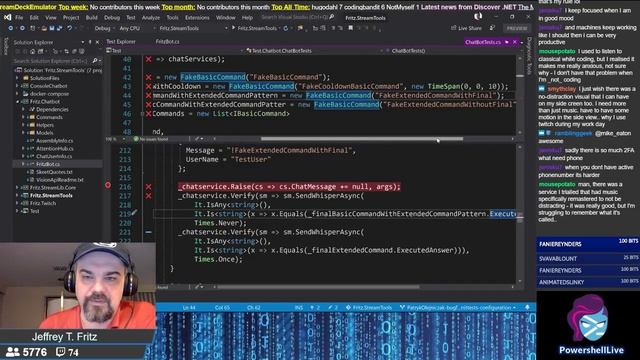Collapse the Fritz.Chatbot project node

point(17,101)
